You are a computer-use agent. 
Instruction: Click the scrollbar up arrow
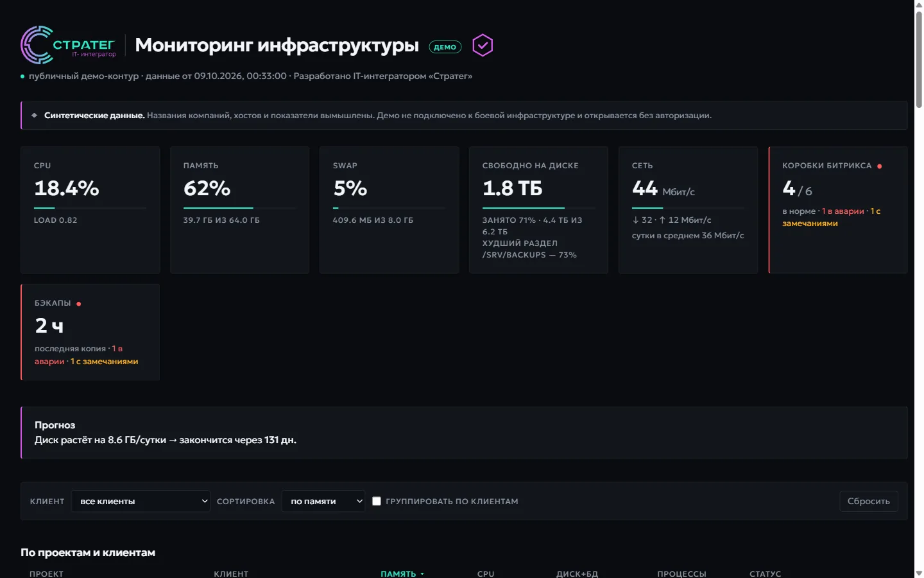coord(919,4)
